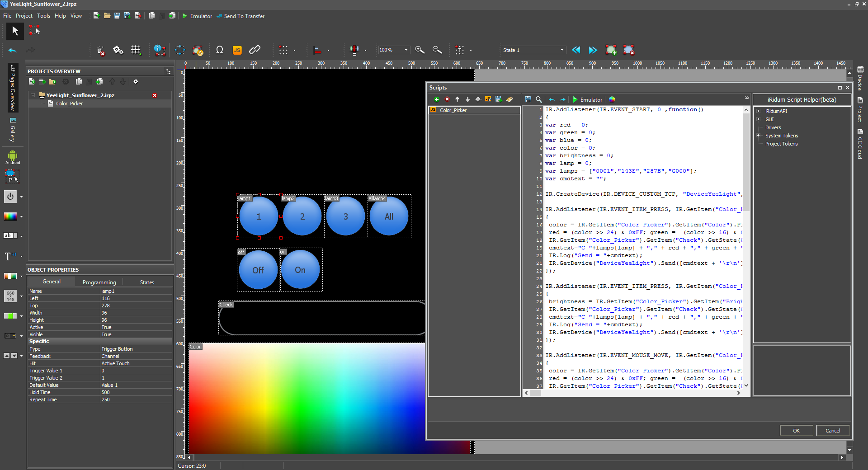Add new script with green plus icon
This screenshot has height=470, width=868.
(x=436, y=99)
